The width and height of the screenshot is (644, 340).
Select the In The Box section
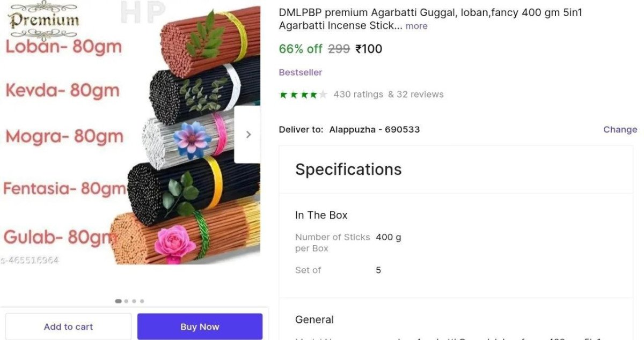(x=321, y=215)
